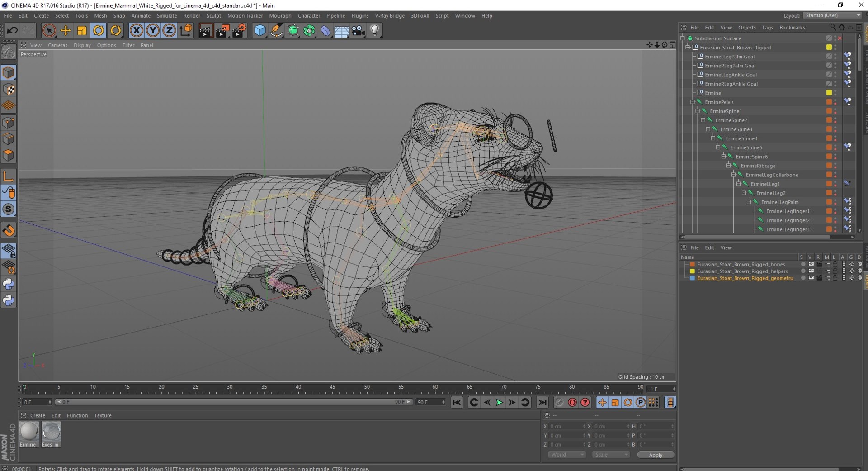Screen dimensions: 868x471
Task: Add a light object
Action: (x=375, y=30)
